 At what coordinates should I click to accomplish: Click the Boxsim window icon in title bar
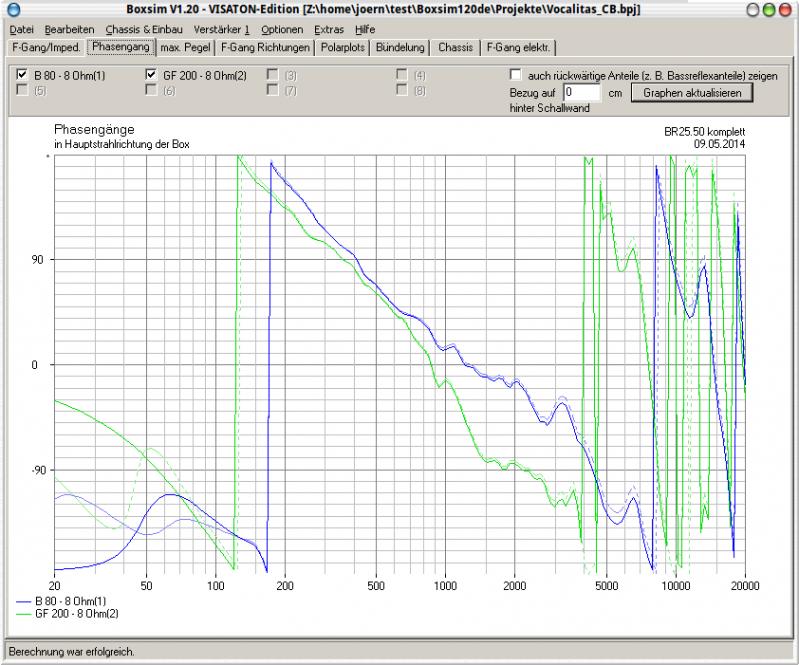pos(12,9)
